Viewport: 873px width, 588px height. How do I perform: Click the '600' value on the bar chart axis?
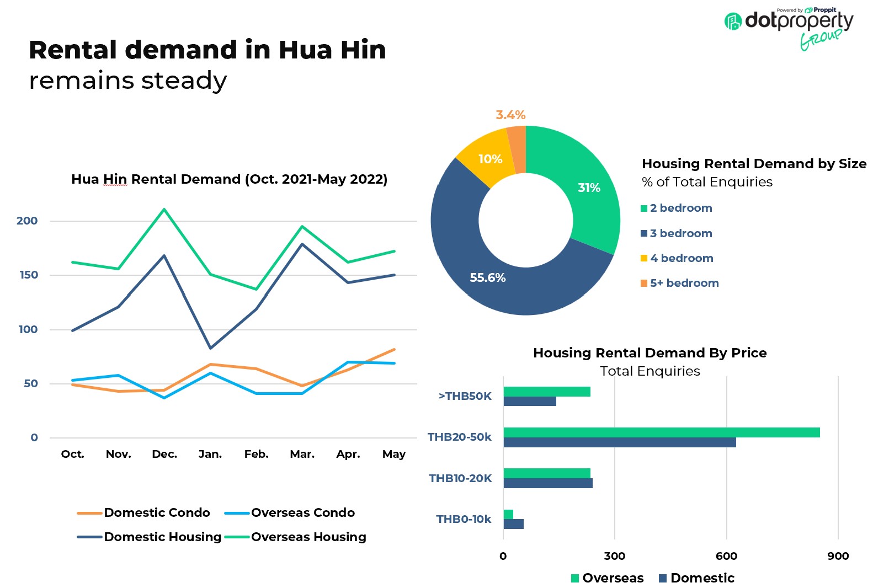click(x=726, y=556)
